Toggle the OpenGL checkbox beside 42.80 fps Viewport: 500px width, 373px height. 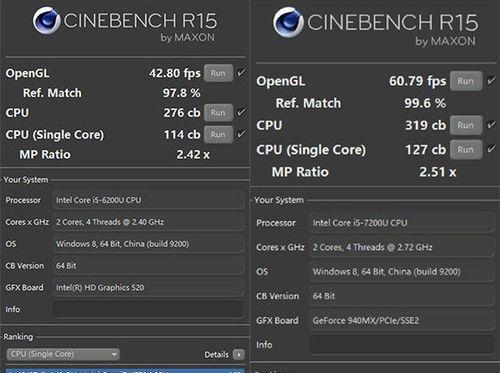(241, 73)
